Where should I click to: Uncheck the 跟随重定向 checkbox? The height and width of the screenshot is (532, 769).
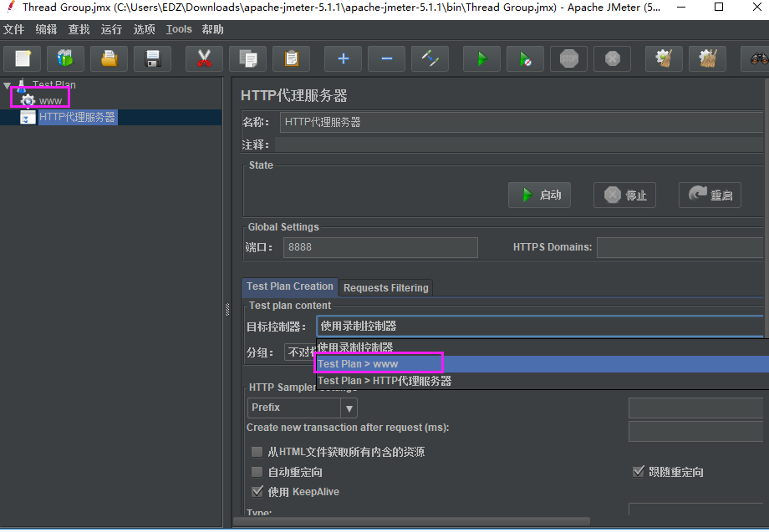pos(638,472)
